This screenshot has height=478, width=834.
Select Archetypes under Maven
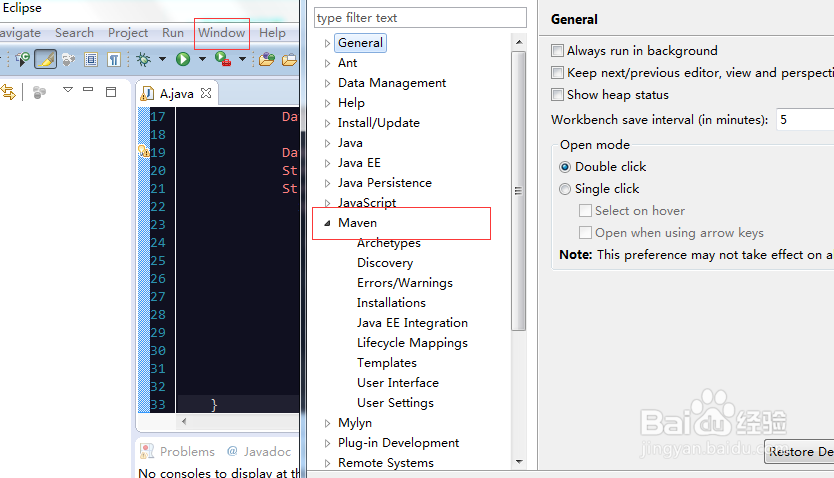pyautogui.click(x=389, y=243)
